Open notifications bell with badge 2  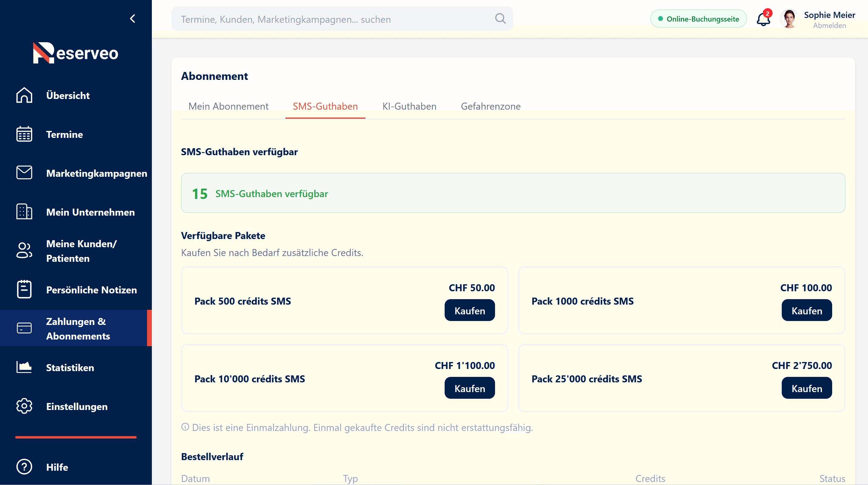(x=764, y=19)
